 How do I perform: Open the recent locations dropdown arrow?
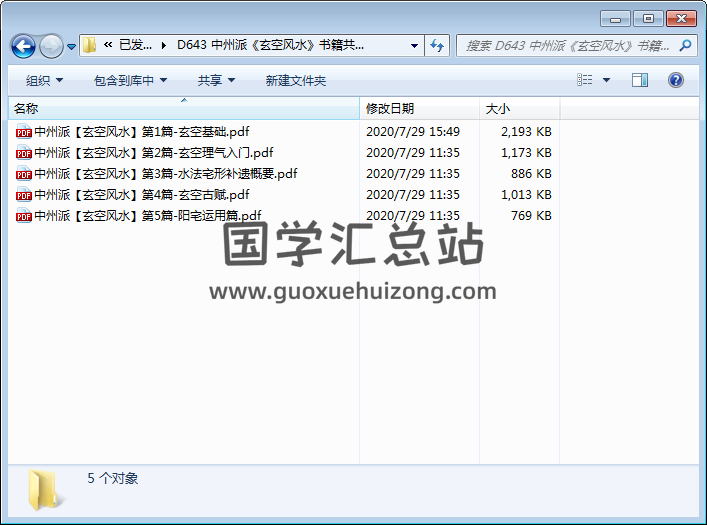coord(71,46)
